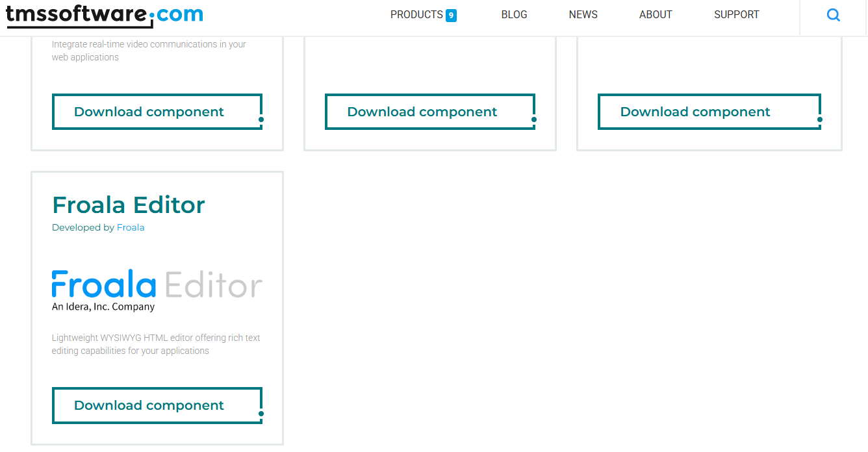
Task: Click the WYSIWYG HTML editor description text
Action: (156, 344)
